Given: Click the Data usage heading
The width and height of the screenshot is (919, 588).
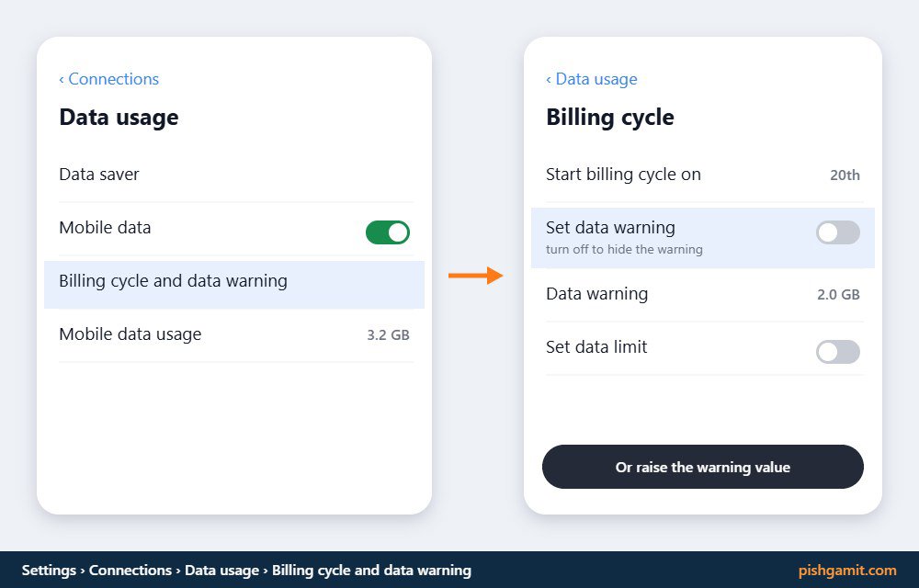Looking at the screenshot, I should [x=119, y=118].
